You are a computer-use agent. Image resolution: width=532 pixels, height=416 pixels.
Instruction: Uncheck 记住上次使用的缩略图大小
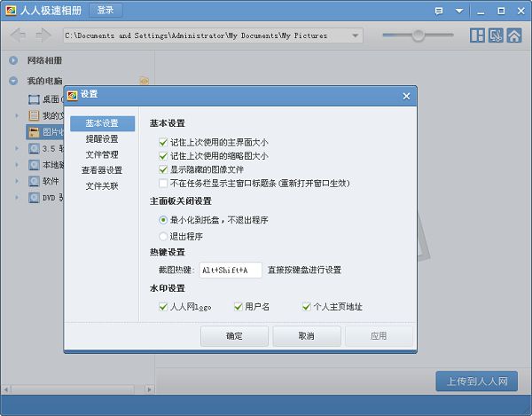pos(163,156)
